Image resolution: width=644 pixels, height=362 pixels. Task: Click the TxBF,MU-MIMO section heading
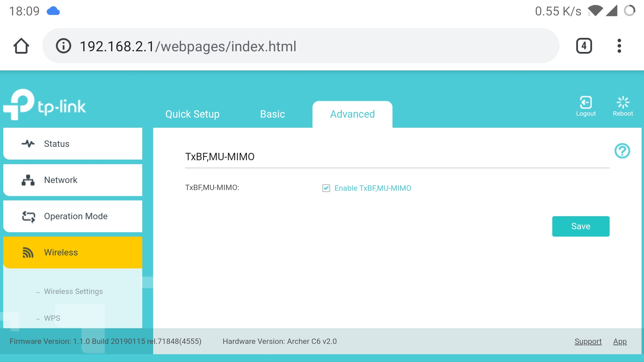(x=220, y=157)
